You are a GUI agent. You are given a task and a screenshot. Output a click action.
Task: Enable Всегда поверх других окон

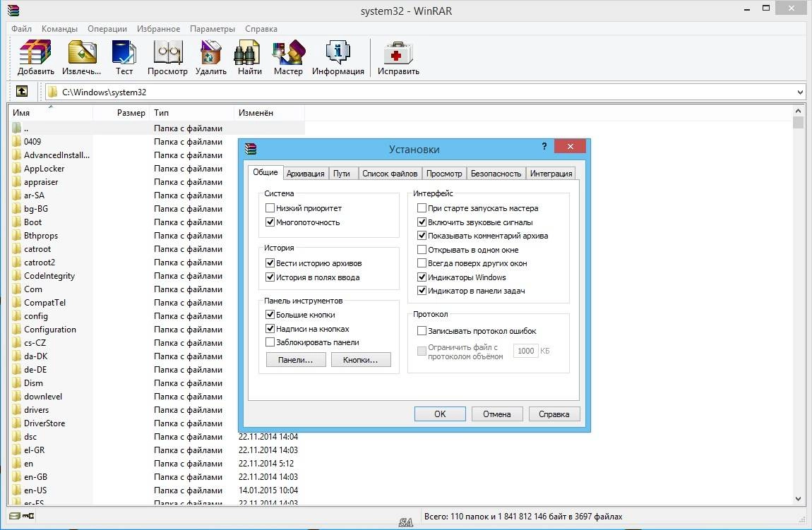[422, 263]
